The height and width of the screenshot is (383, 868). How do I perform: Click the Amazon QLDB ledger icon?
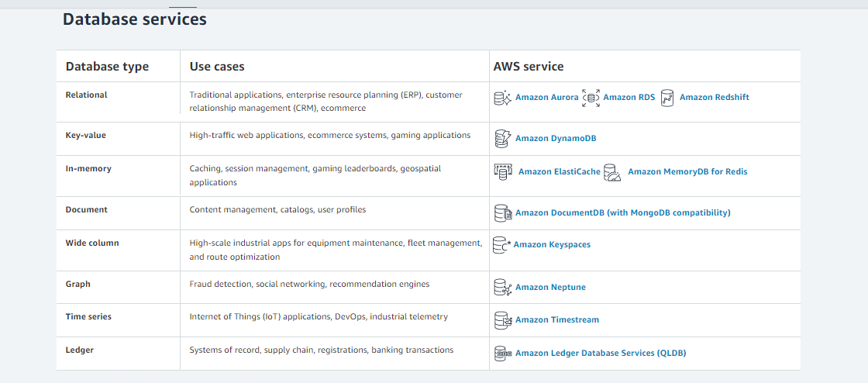tap(502, 354)
